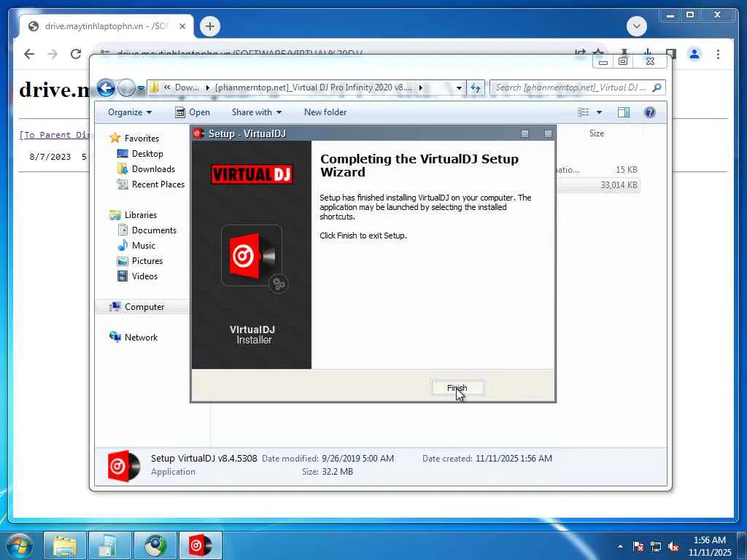This screenshot has width=747, height=560.
Task: Click the VirtualDJ icon in details pane
Action: pyautogui.click(x=124, y=465)
